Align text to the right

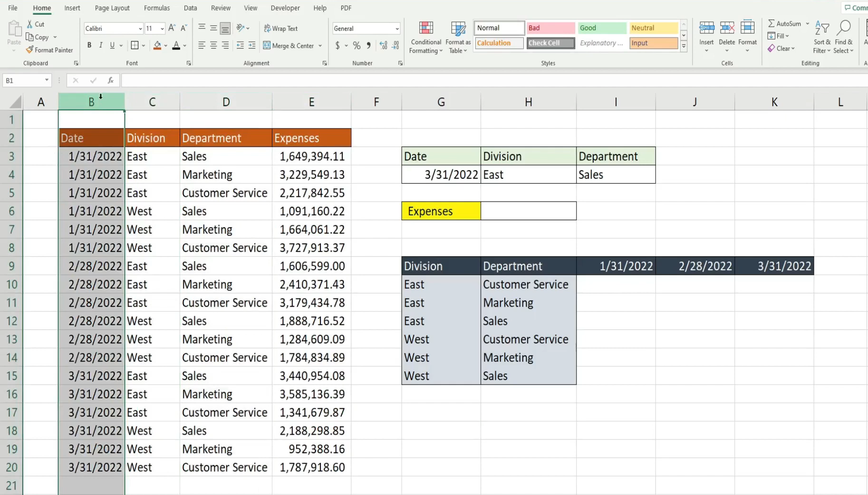225,46
